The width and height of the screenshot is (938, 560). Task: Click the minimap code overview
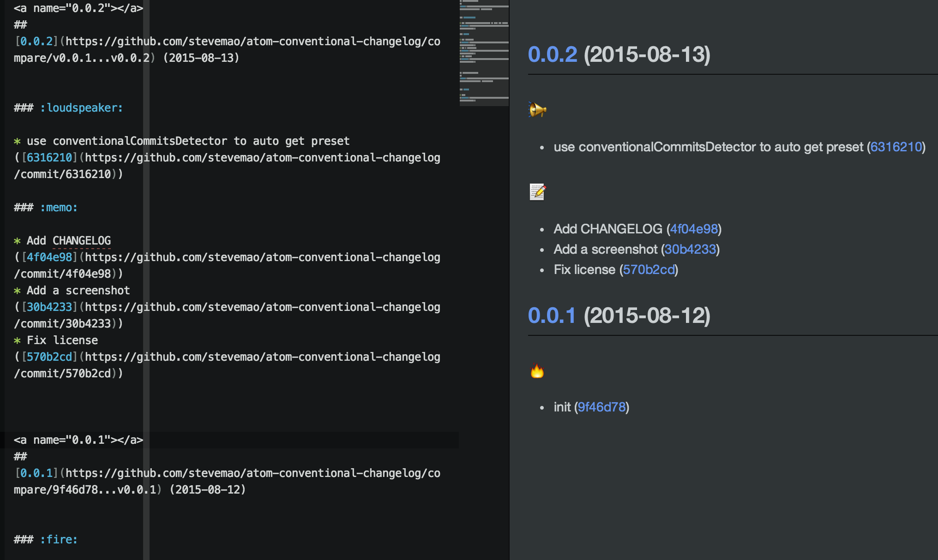pyautogui.click(x=484, y=53)
